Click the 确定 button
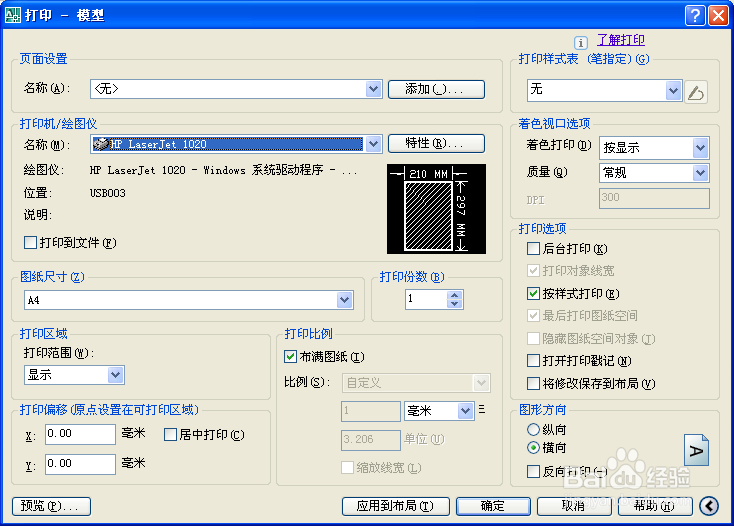Viewport: 734px width, 526px height. pos(493,506)
